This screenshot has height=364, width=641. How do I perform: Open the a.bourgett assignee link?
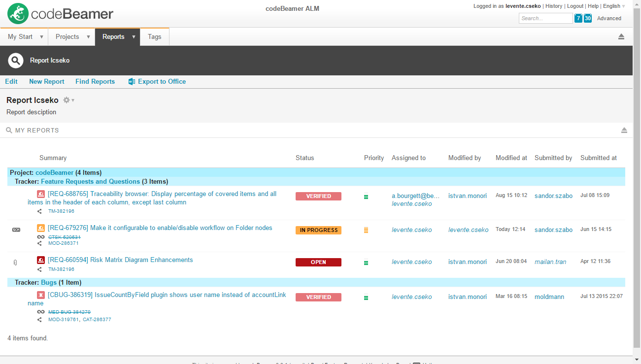(415, 196)
